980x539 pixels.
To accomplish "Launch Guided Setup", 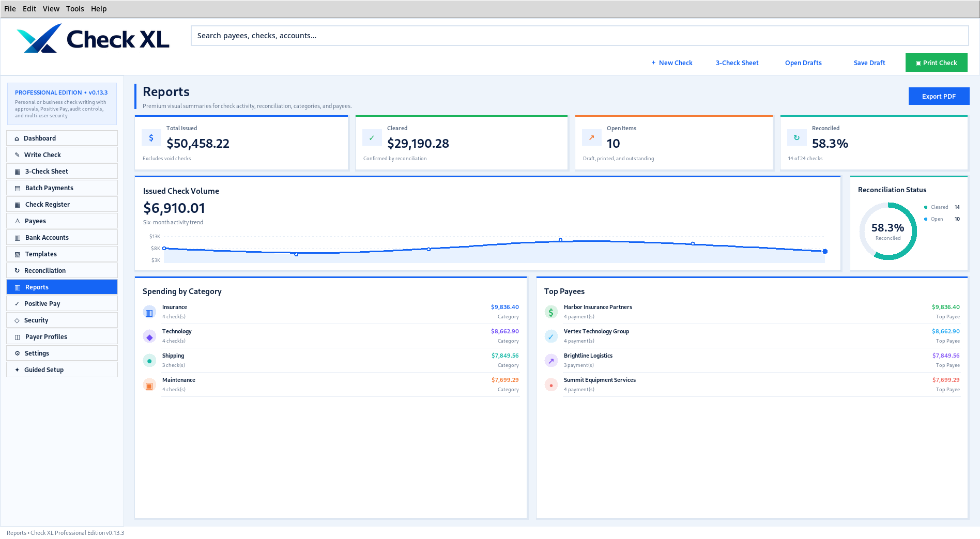I will [62, 369].
